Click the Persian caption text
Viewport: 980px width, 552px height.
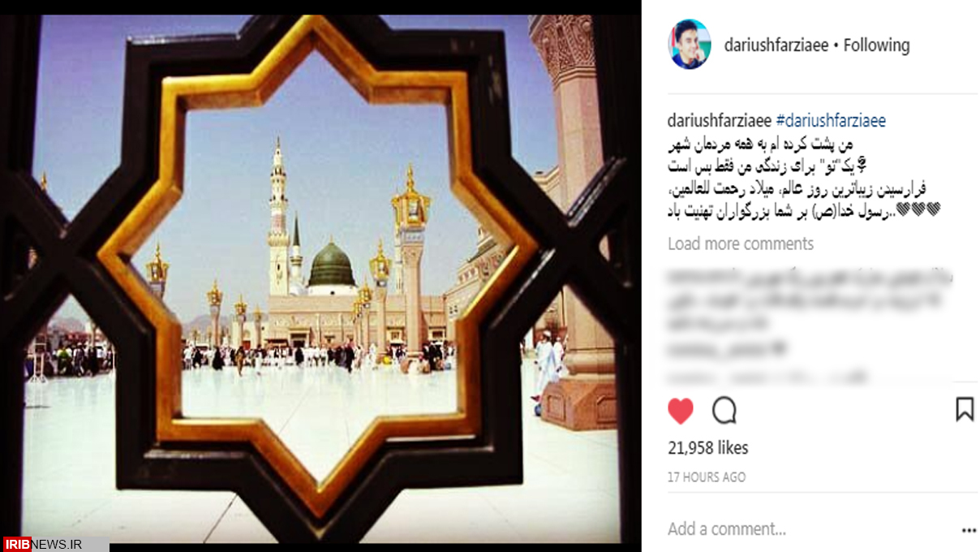803,179
